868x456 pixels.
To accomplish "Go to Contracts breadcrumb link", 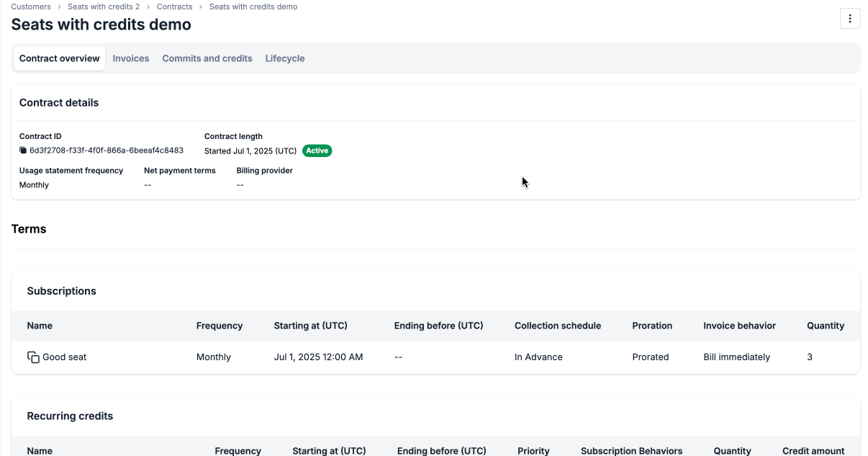I will [174, 6].
